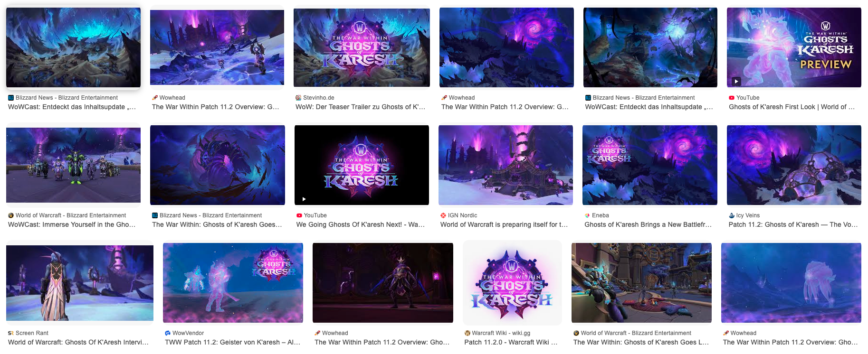Open the character lineup thumbnail image
Screen dimensions: 868x354
(x=73, y=165)
